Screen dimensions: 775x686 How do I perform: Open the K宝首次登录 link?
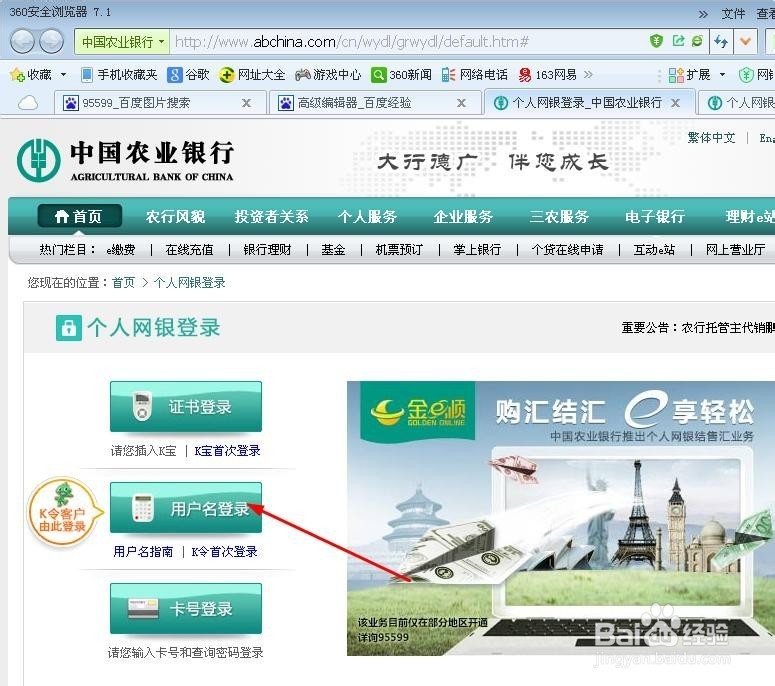[227, 451]
